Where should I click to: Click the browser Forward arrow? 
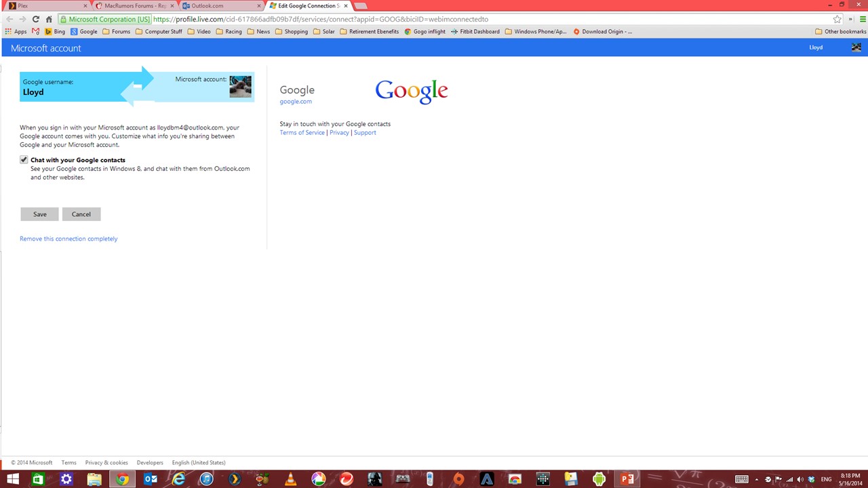(x=22, y=19)
